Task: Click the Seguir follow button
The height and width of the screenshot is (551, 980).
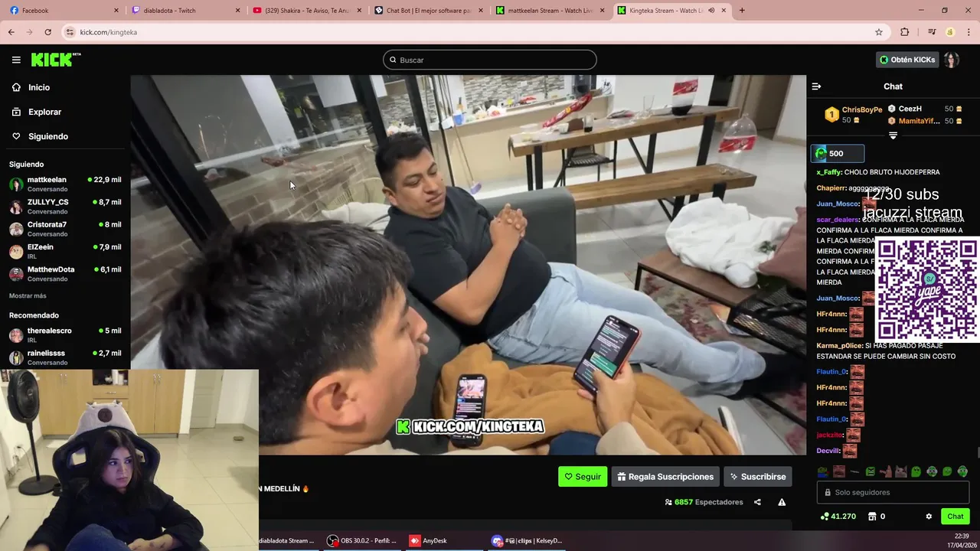Action: pyautogui.click(x=583, y=476)
